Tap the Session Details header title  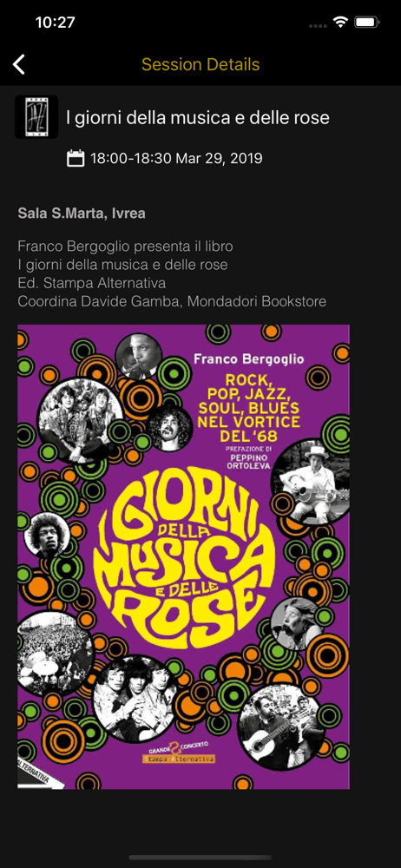click(x=200, y=65)
